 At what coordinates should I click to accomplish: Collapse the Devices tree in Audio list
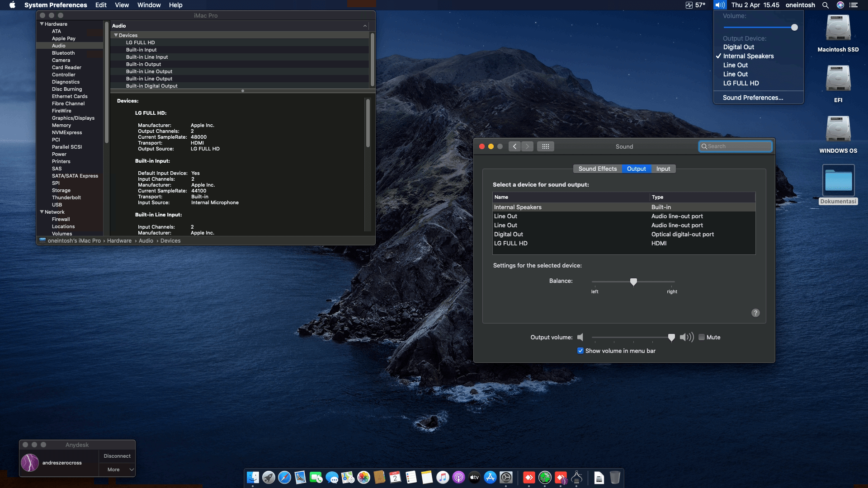116,35
